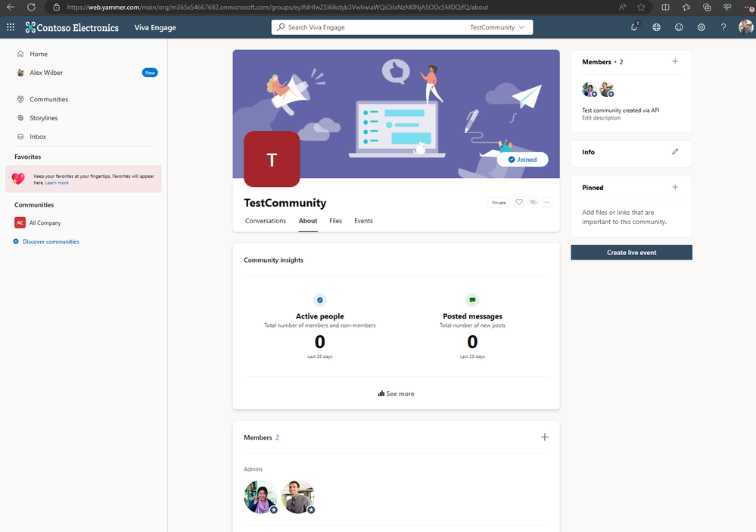Viewport: 756px width, 532px height.
Task: Click the Create live event button
Action: pos(632,253)
